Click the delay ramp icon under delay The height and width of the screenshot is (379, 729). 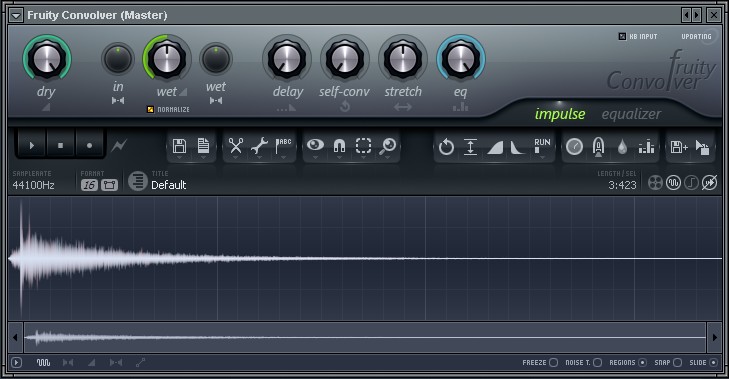[x=286, y=108]
